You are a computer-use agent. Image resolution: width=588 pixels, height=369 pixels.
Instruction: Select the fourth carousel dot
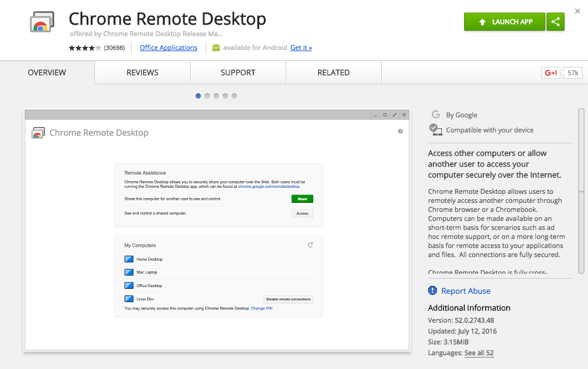225,96
